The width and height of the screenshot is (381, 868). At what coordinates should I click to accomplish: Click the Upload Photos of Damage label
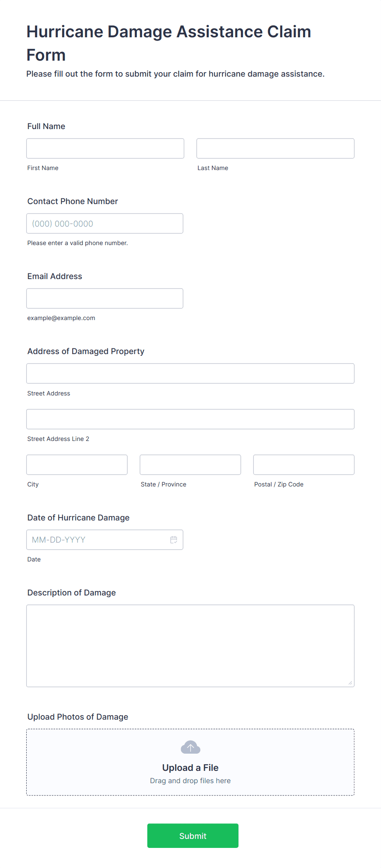78,717
